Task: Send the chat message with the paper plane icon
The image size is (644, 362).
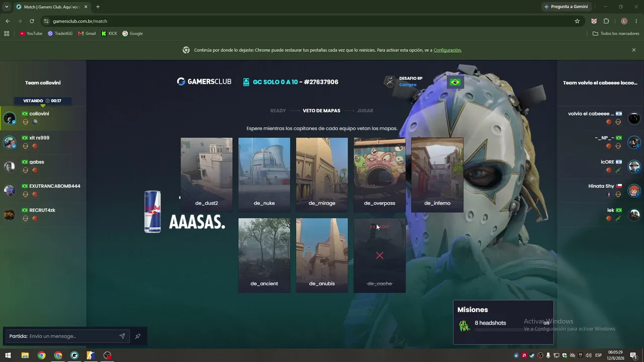Action: pos(122,336)
